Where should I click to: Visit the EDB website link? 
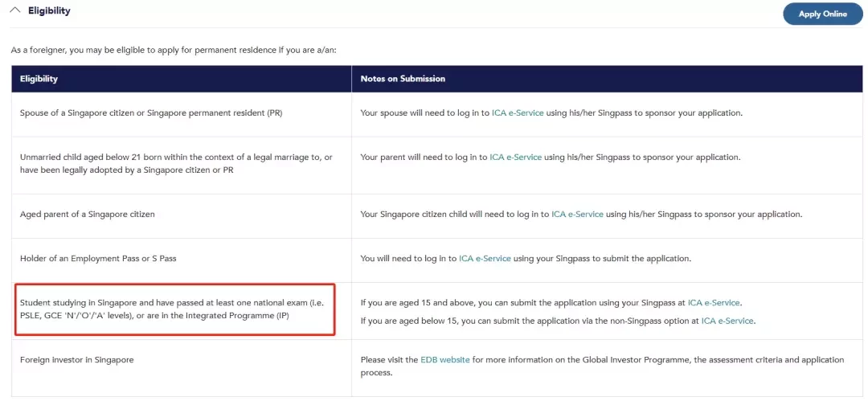[445, 359]
